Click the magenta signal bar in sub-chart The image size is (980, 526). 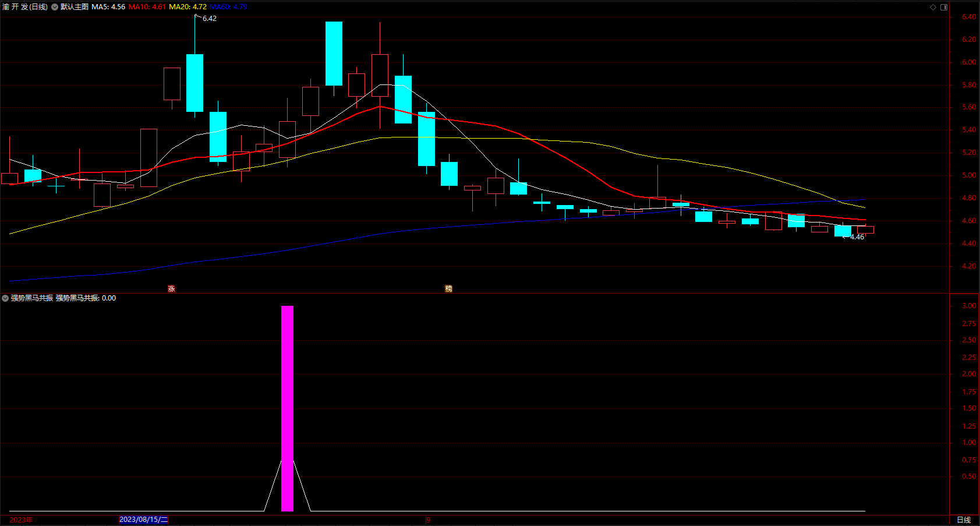tap(287, 408)
